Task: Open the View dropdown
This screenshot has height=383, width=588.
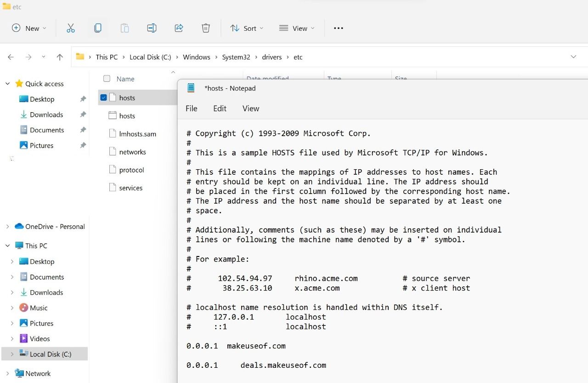Action: pyautogui.click(x=297, y=28)
